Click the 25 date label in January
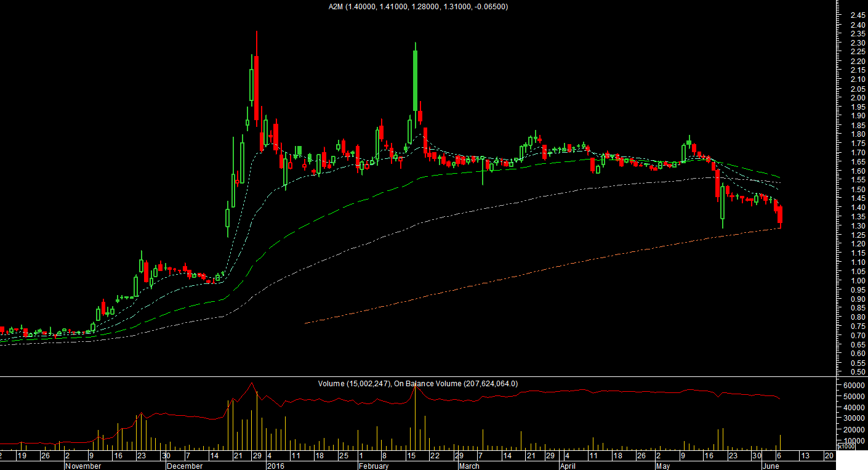Screen dimensions: 868x470 tap(343, 456)
